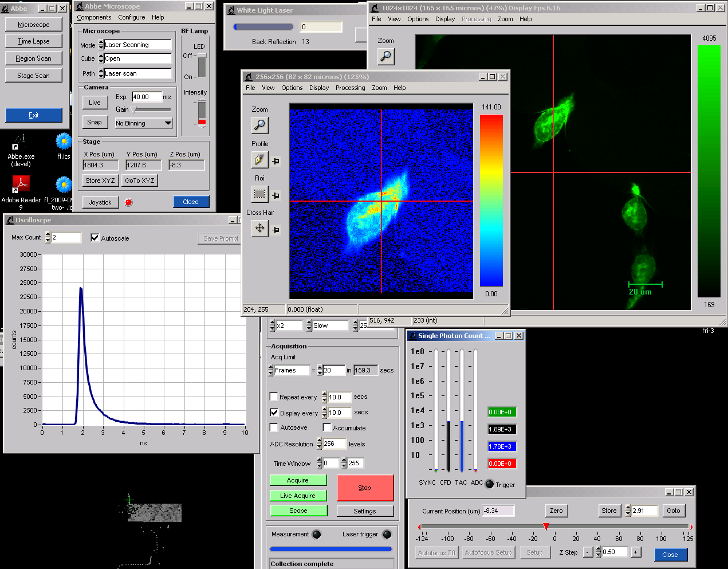The image size is (728, 569).
Task: Select the Profile pen tool
Action: 259,160
